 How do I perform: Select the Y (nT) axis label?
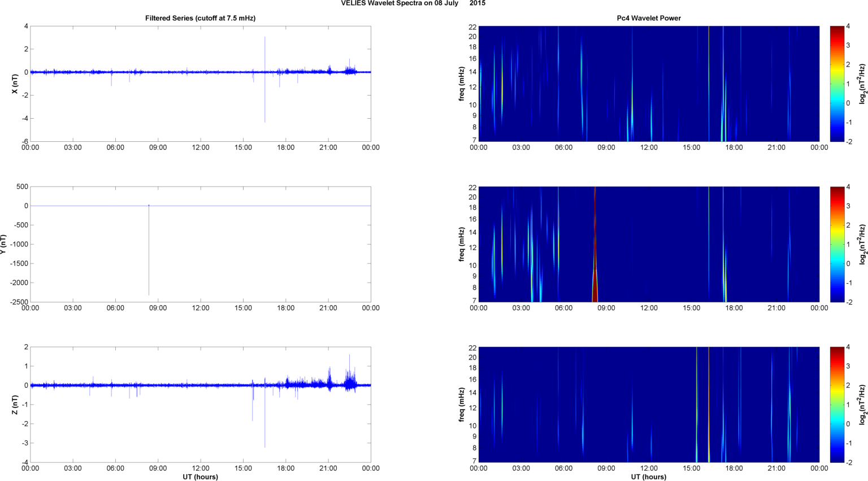[x=3, y=244]
